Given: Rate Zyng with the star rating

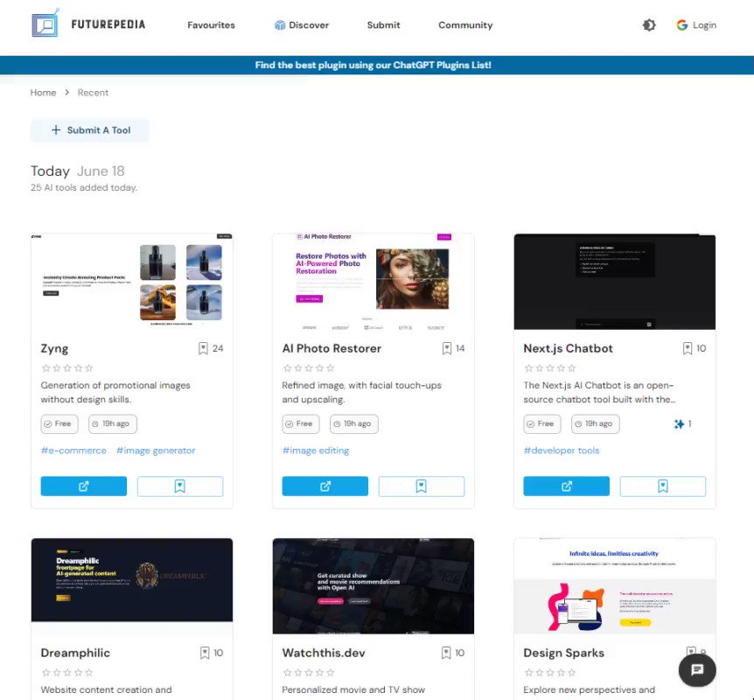Looking at the screenshot, I should click(67, 368).
